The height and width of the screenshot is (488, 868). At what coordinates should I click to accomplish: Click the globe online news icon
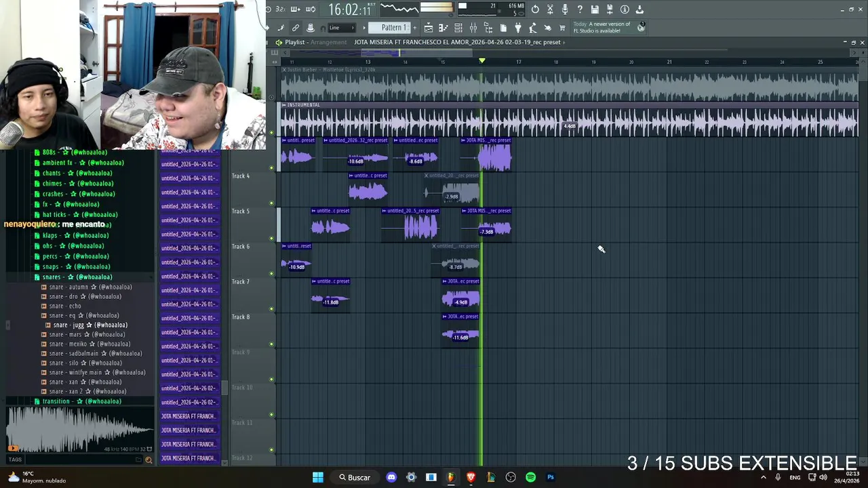tap(641, 28)
